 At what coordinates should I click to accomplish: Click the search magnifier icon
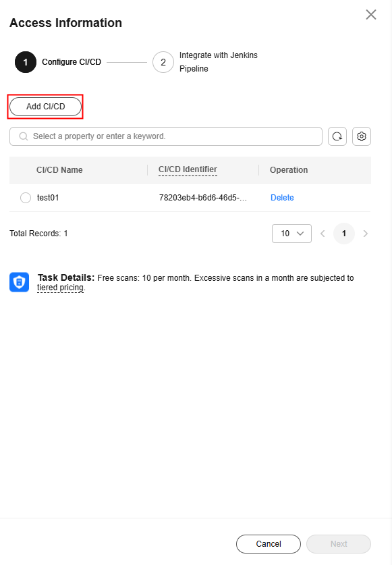pyautogui.click(x=24, y=136)
